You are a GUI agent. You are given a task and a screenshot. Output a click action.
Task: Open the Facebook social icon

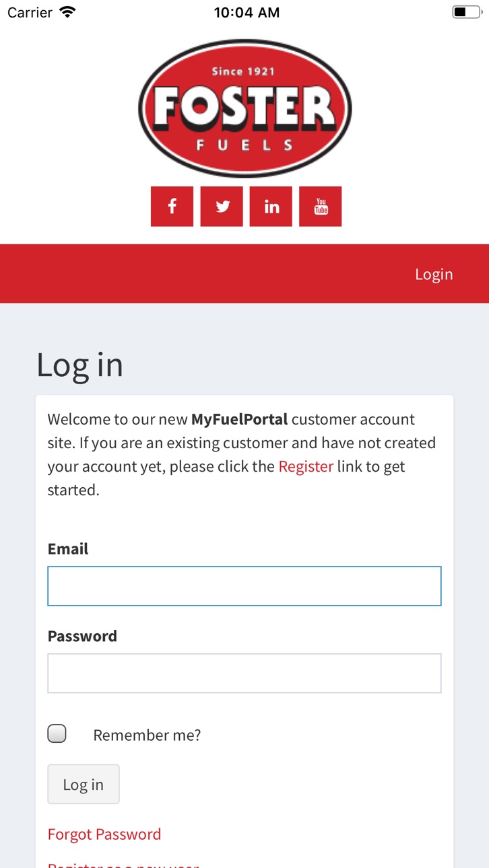172,207
